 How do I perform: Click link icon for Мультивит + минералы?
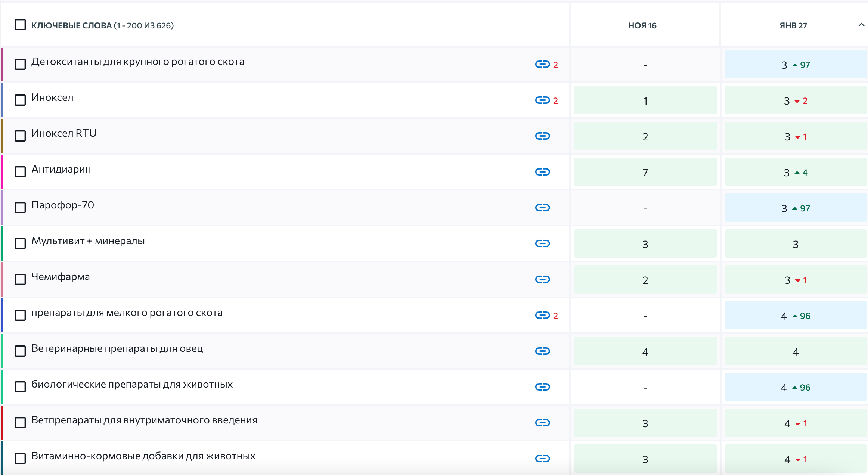click(542, 243)
